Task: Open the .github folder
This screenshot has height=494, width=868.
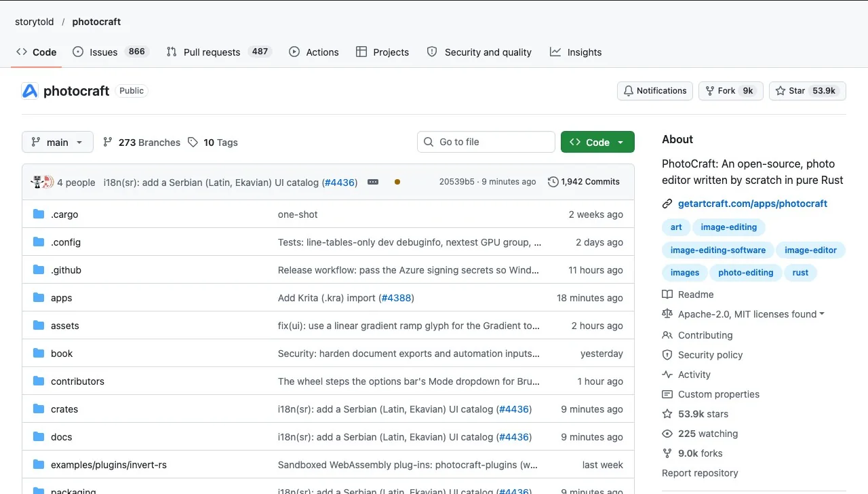Action: click(66, 270)
